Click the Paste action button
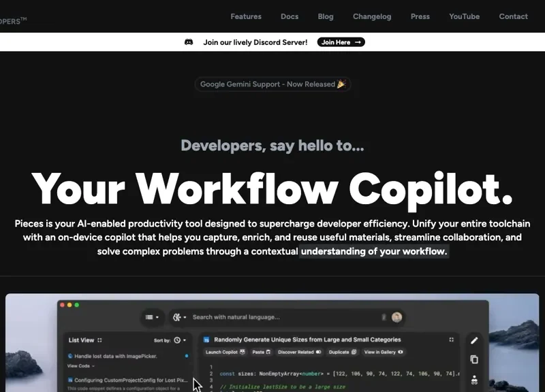 [x=261, y=352]
